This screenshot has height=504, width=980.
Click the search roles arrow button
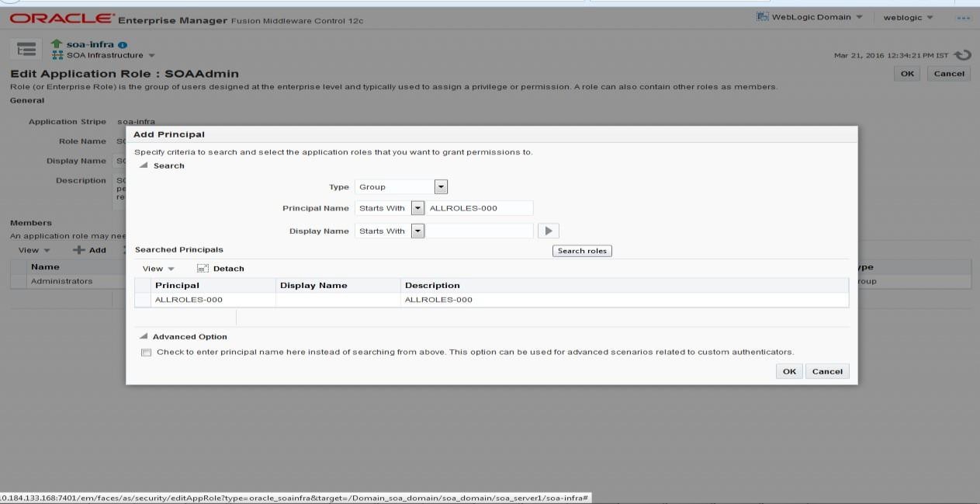pyautogui.click(x=548, y=231)
